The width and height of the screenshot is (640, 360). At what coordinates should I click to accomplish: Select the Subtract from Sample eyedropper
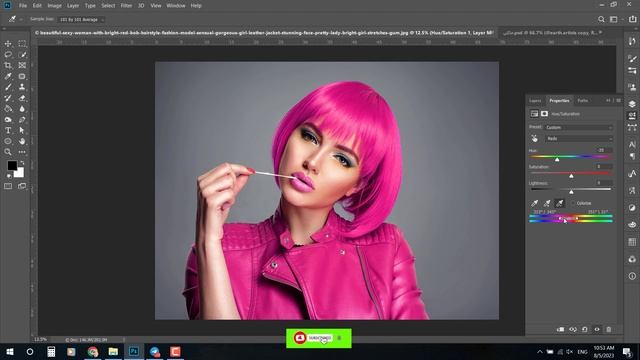[x=560, y=203]
